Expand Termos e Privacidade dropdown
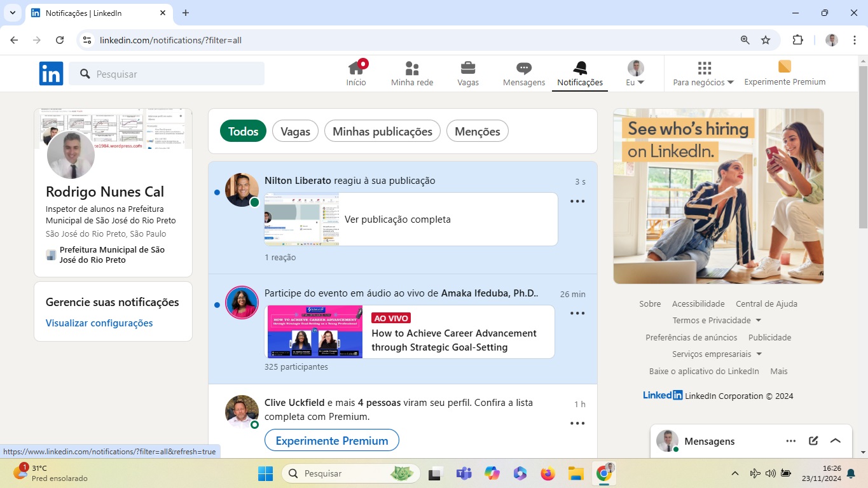The width and height of the screenshot is (868, 488). (x=717, y=320)
